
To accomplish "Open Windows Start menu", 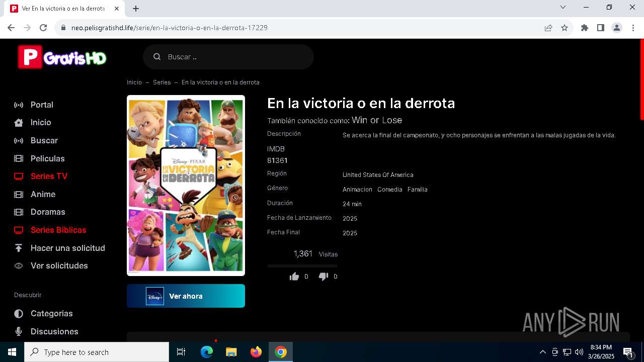I will [12, 352].
